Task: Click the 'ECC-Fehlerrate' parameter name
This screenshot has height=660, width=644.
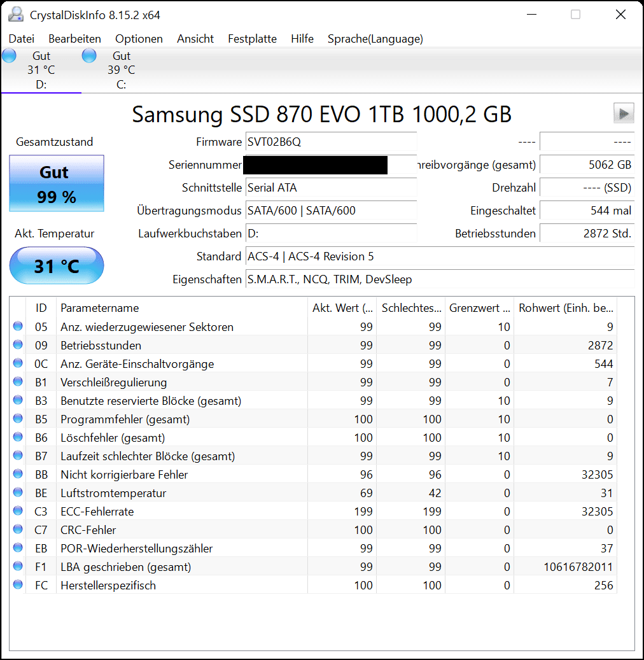Action: coord(97,512)
